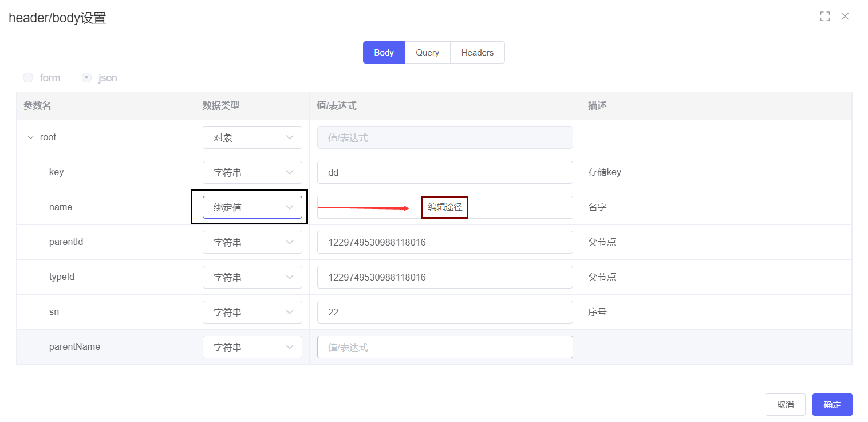This screenshot has height=422, width=868.
Task: Select the json radio button
Action: coord(87,78)
